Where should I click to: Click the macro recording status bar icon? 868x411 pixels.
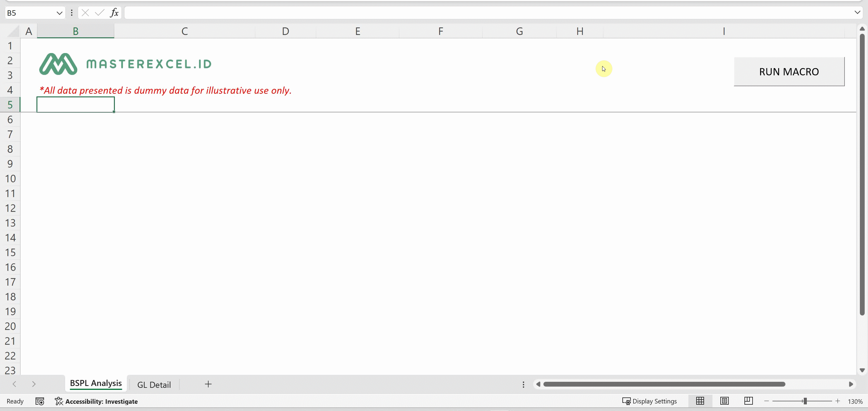pyautogui.click(x=40, y=401)
